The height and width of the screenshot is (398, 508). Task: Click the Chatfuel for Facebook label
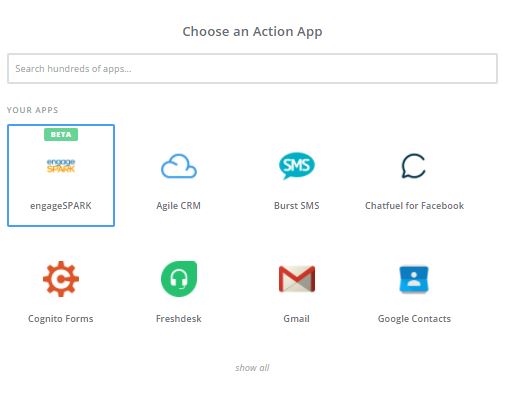pos(414,205)
